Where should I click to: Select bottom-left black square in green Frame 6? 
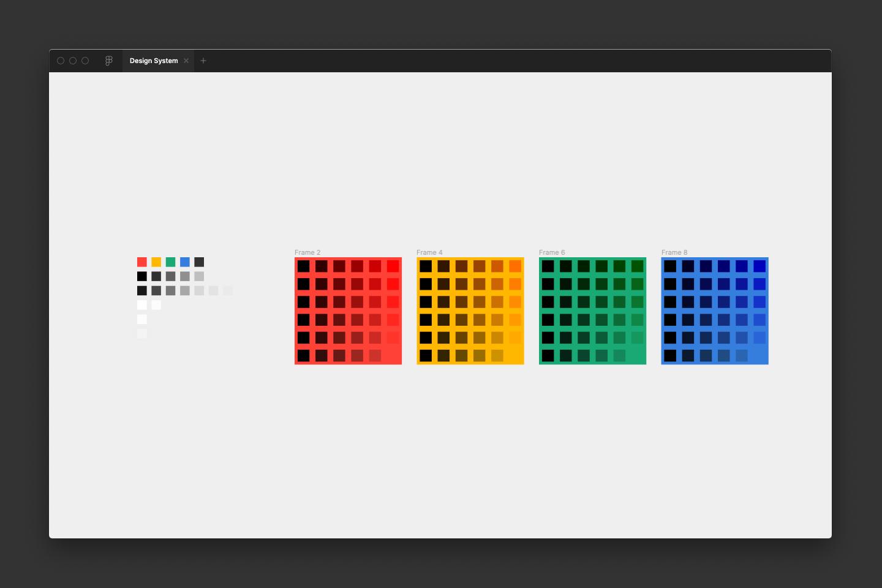(548, 355)
